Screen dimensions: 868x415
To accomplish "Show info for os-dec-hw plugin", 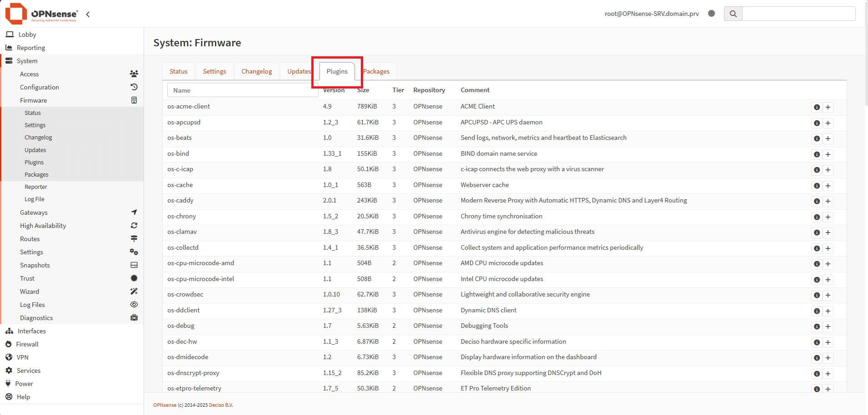I will pos(817,342).
